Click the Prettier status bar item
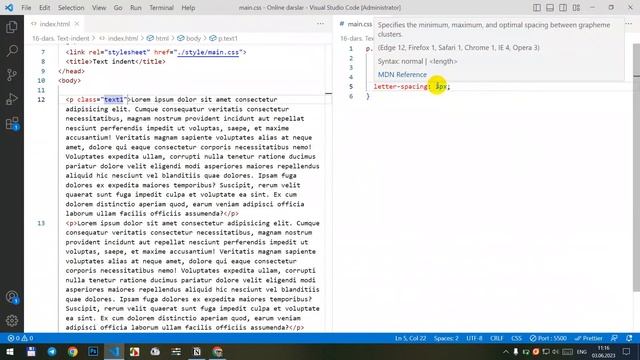Viewport: 640px width, 360px height. (x=588, y=338)
